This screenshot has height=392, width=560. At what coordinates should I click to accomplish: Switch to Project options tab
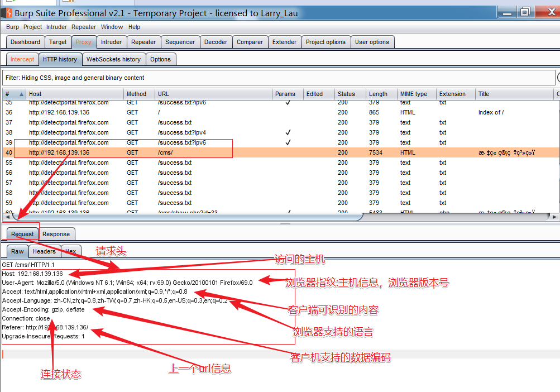326,42
